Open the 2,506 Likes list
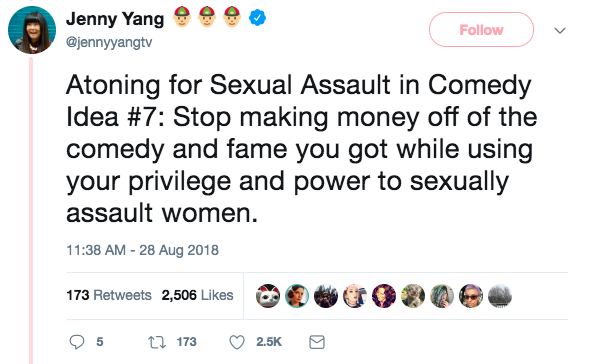The height and width of the screenshot is (364, 596). pos(197,295)
